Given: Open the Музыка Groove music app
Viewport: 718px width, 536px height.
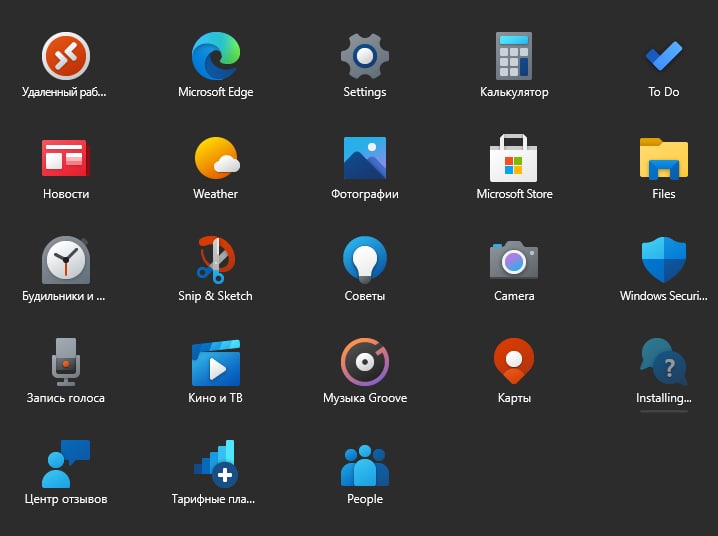Looking at the screenshot, I should (x=364, y=362).
